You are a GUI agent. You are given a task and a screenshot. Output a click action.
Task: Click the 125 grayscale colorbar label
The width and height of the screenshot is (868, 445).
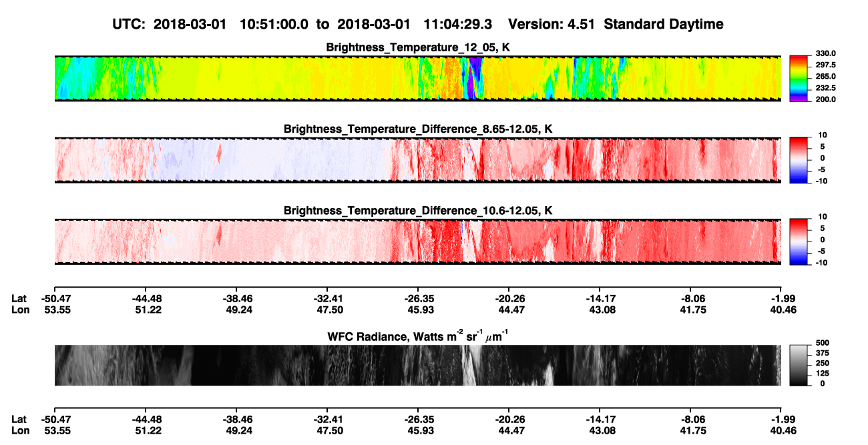tap(823, 374)
